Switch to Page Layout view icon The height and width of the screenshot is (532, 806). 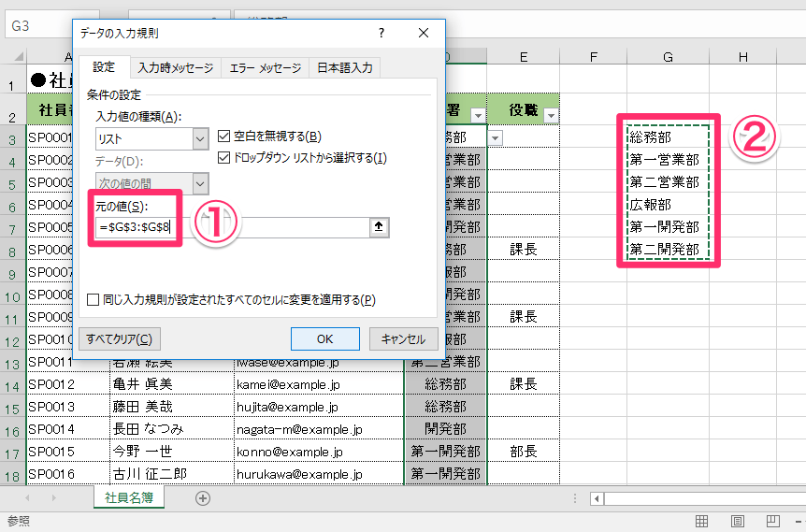point(737,521)
